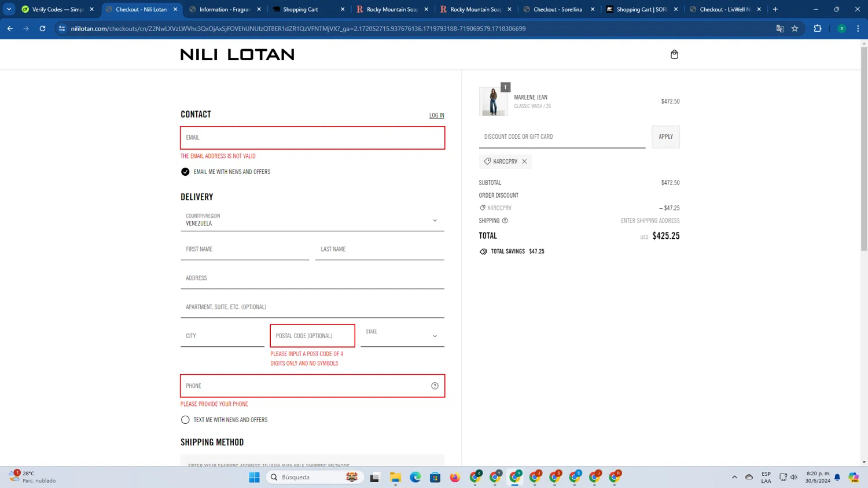Uncheck Email me with news and offers
The image size is (868, 488).
(x=185, y=172)
